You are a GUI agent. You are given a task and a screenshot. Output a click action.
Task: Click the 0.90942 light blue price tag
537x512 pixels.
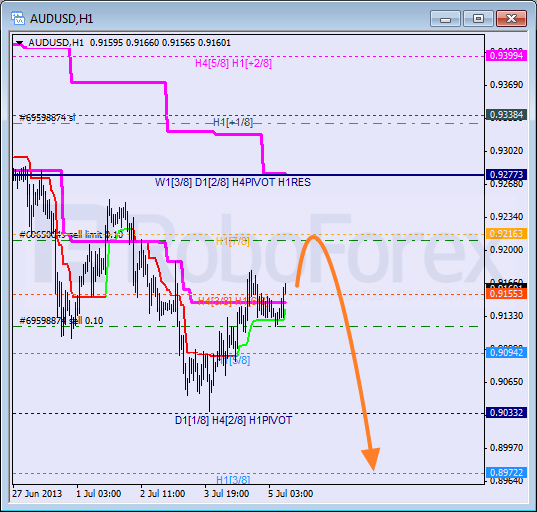(x=506, y=352)
